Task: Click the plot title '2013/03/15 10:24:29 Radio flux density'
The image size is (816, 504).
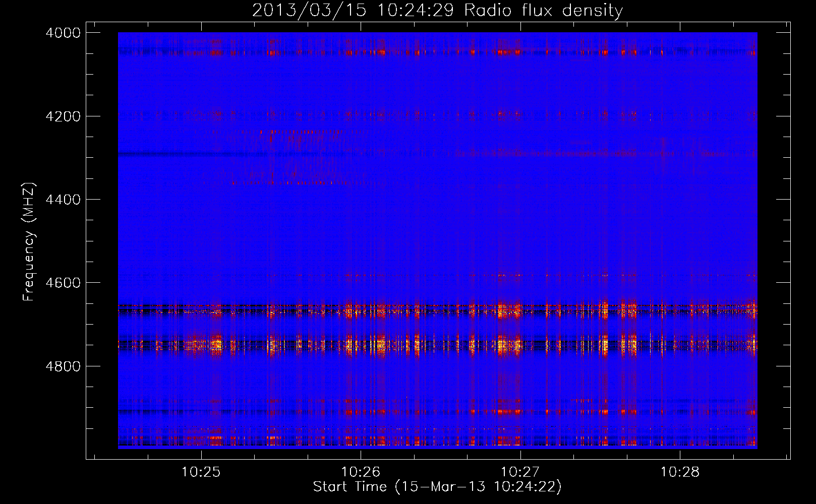Action: click(x=437, y=10)
